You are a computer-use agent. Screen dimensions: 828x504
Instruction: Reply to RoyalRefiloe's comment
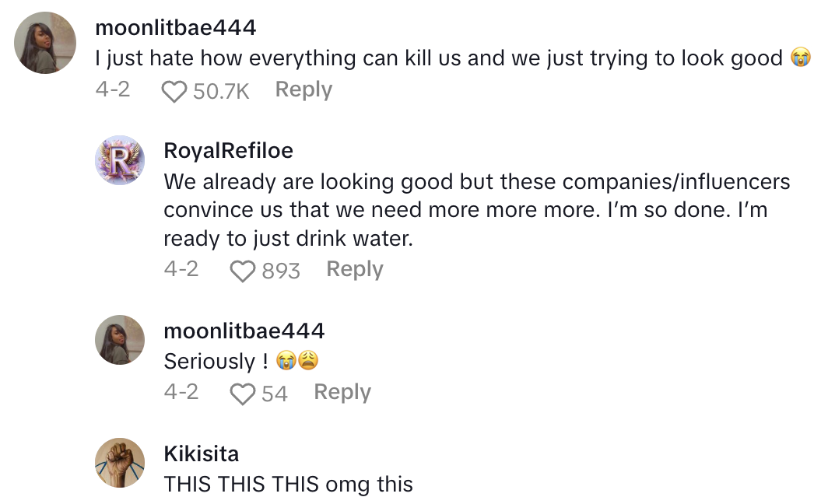click(355, 269)
